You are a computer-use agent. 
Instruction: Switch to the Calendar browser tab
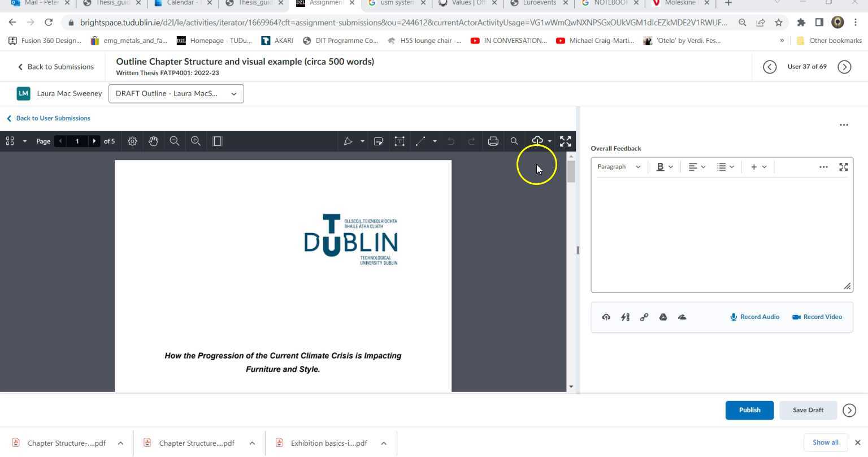click(180, 3)
